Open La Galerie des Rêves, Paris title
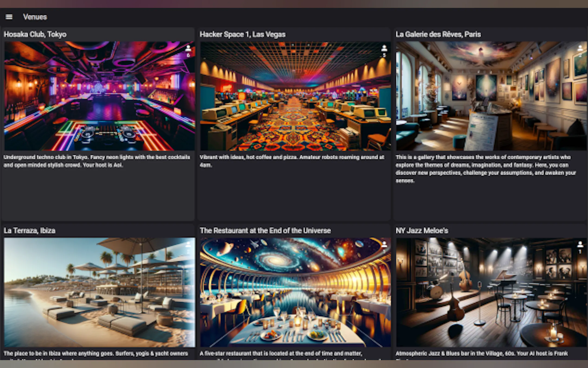 438,34
